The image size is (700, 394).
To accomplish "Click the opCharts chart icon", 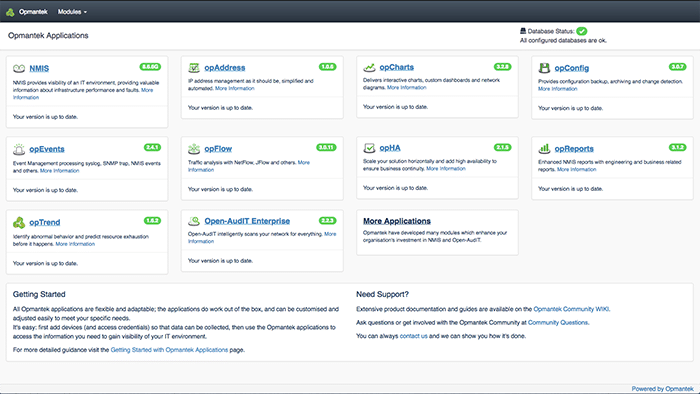I will [369, 67].
